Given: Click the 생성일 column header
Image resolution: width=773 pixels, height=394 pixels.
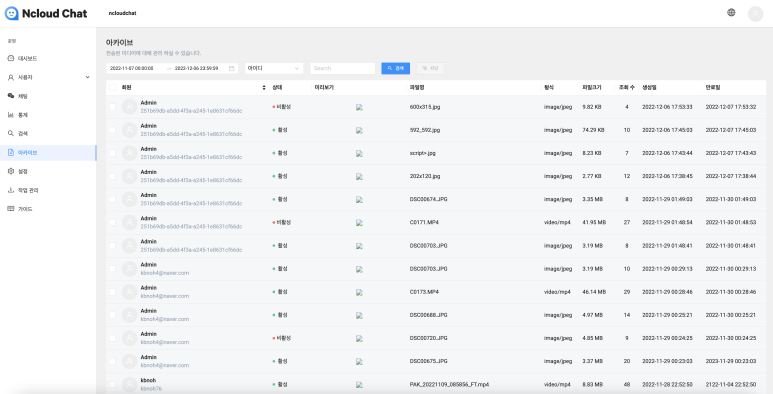Looking at the screenshot, I should point(649,87).
